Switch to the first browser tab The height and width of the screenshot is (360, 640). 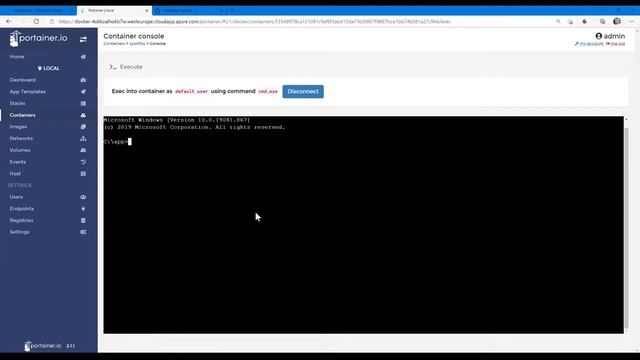click(38, 10)
